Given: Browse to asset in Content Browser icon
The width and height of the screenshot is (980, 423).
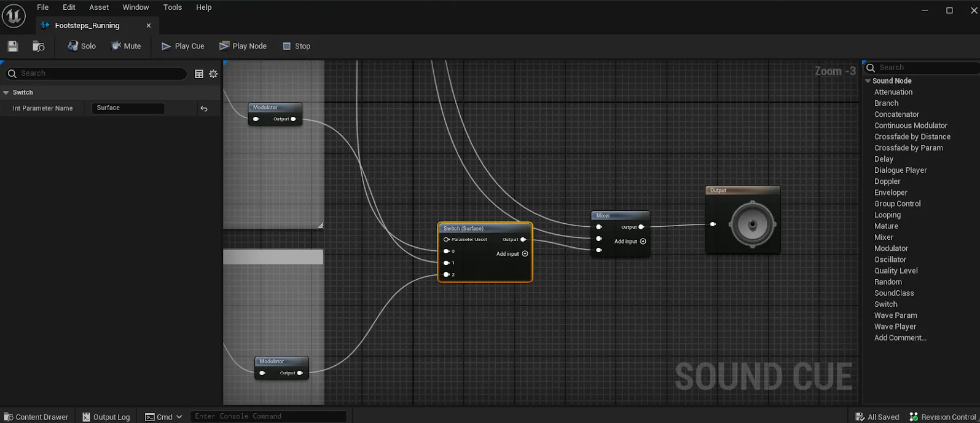Looking at the screenshot, I should point(38,46).
